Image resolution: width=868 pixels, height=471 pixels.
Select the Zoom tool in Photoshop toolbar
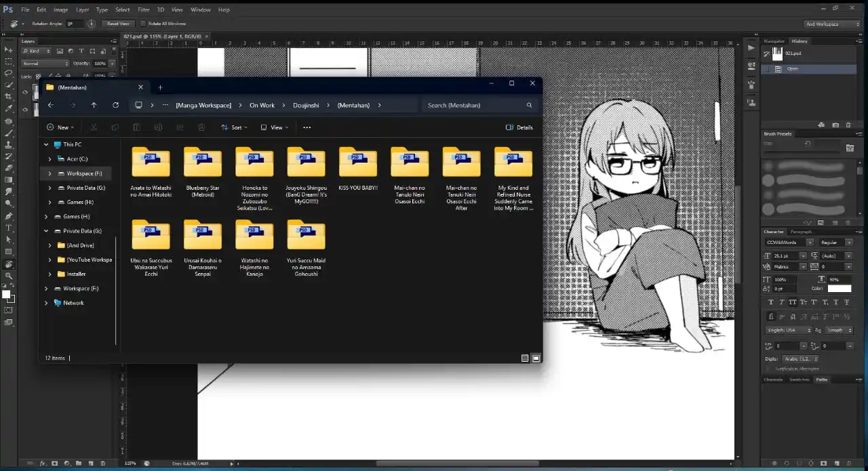click(9, 276)
